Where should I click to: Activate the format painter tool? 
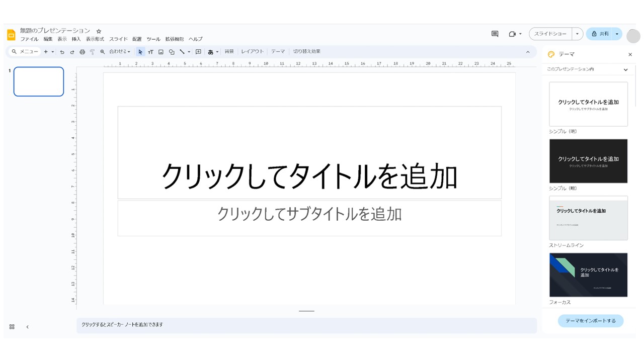click(92, 51)
